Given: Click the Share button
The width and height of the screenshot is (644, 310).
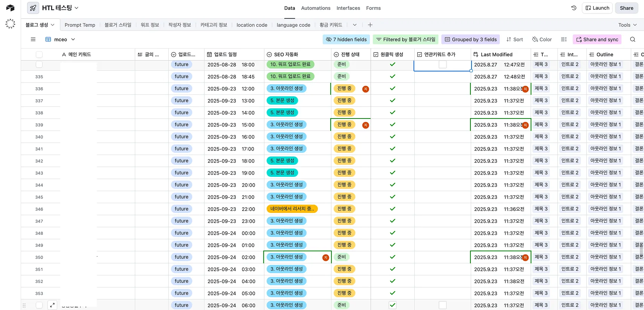Looking at the screenshot, I should [x=626, y=8].
